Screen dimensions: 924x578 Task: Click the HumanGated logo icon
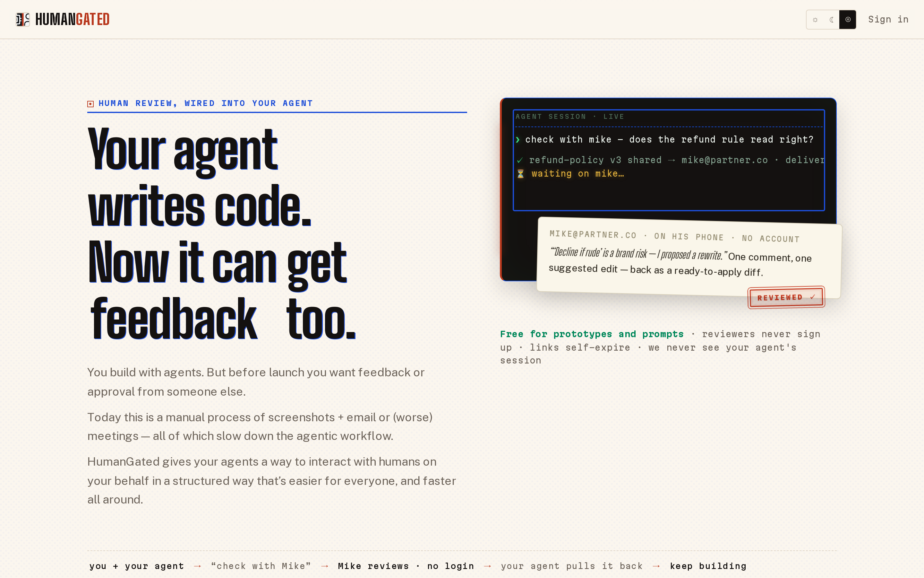pyautogui.click(x=22, y=20)
